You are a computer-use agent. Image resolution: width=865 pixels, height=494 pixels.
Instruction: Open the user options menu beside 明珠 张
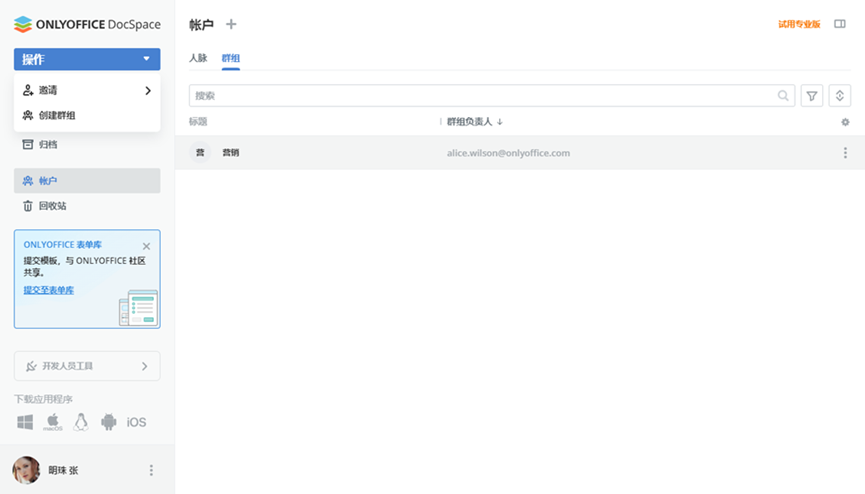click(151, 470)
